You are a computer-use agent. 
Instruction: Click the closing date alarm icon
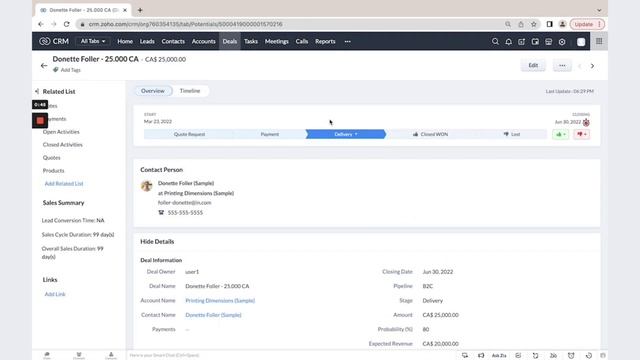tap(586, 122)
